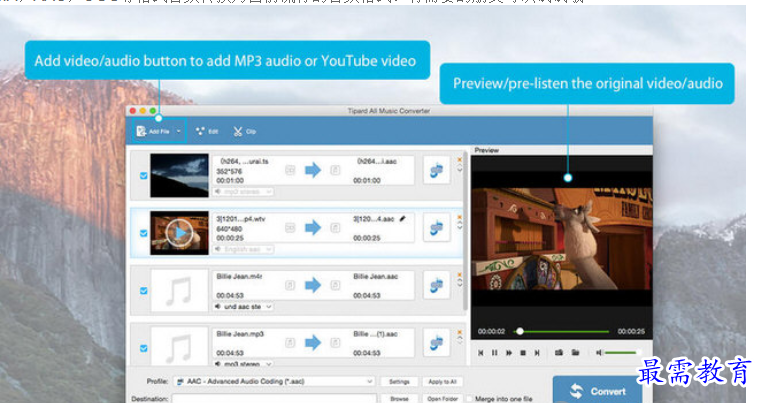
Task: Open the mp3 stereo audio track dropdown
Action: point(243,192)
